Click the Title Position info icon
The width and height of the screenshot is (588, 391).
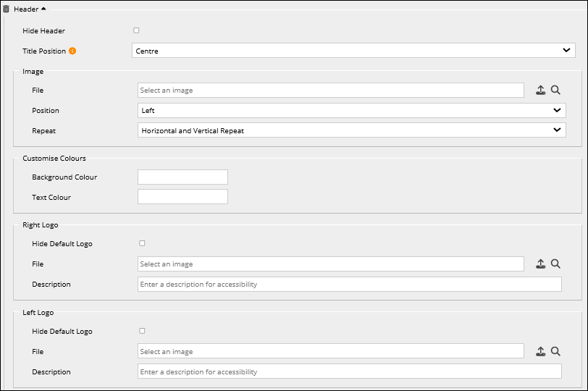pos(72,51)
